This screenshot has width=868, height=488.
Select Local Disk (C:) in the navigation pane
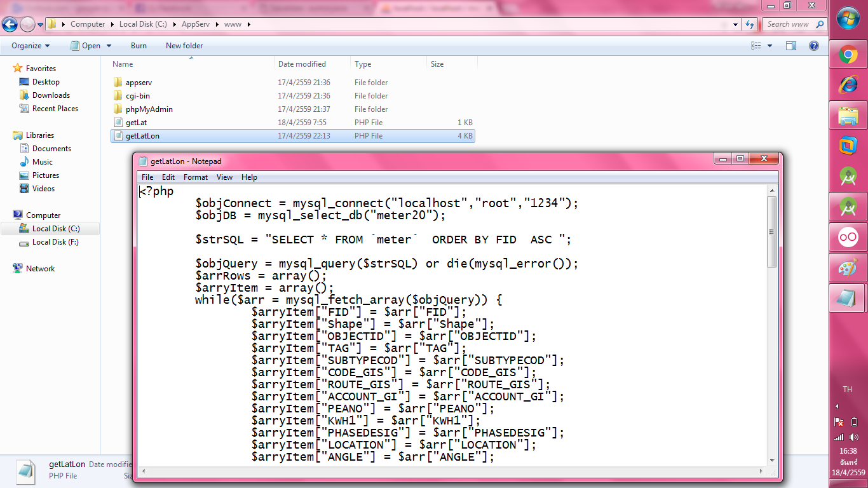[50, 229]
